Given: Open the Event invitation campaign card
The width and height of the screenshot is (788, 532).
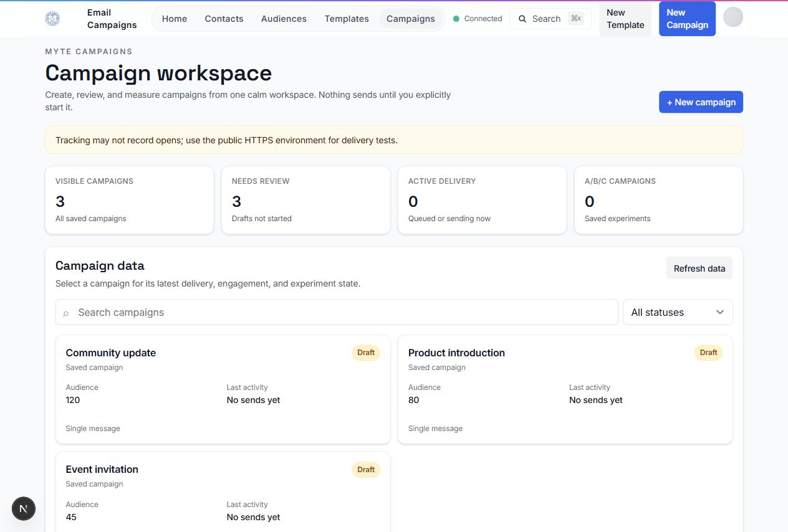Looking at the screenshot, I should (x=223, y=492).
